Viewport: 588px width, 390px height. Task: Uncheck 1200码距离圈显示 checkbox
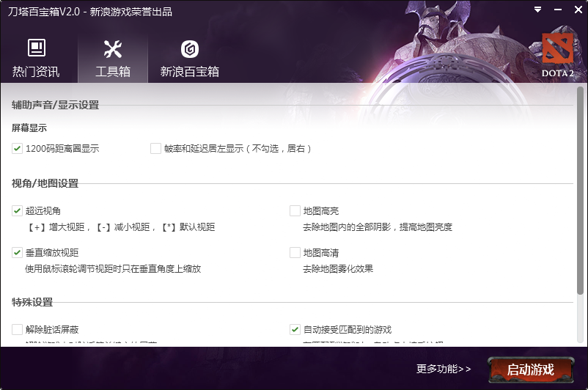[18, 149]
